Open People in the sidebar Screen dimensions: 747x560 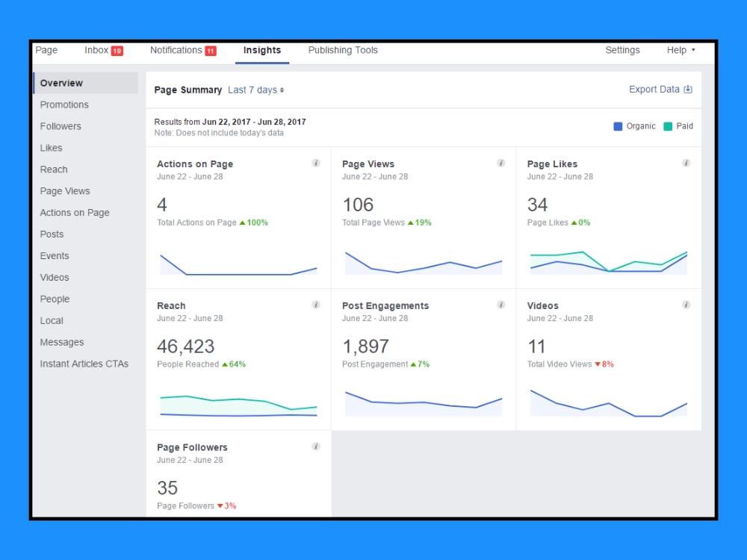coord(55,299)
